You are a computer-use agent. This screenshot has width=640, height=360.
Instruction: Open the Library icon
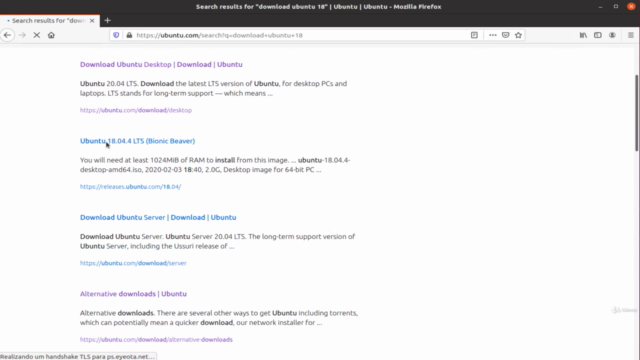tap(583, 35)
